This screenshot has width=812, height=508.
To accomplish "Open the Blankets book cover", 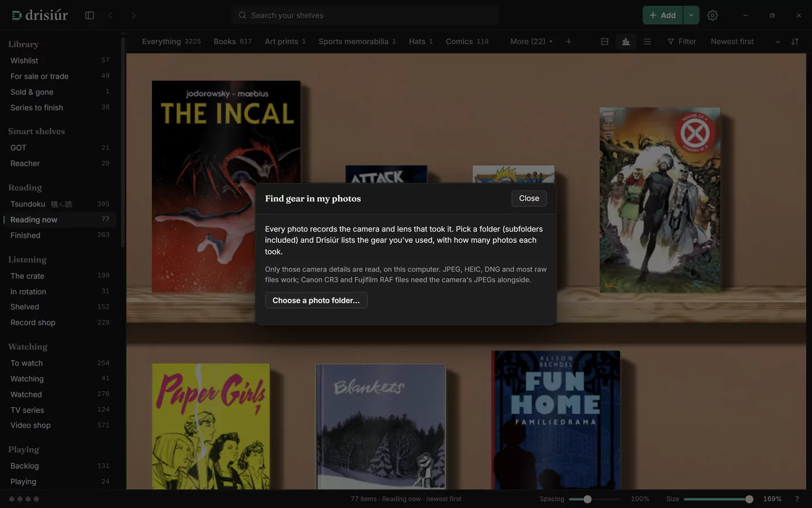I will pos(380,426).
